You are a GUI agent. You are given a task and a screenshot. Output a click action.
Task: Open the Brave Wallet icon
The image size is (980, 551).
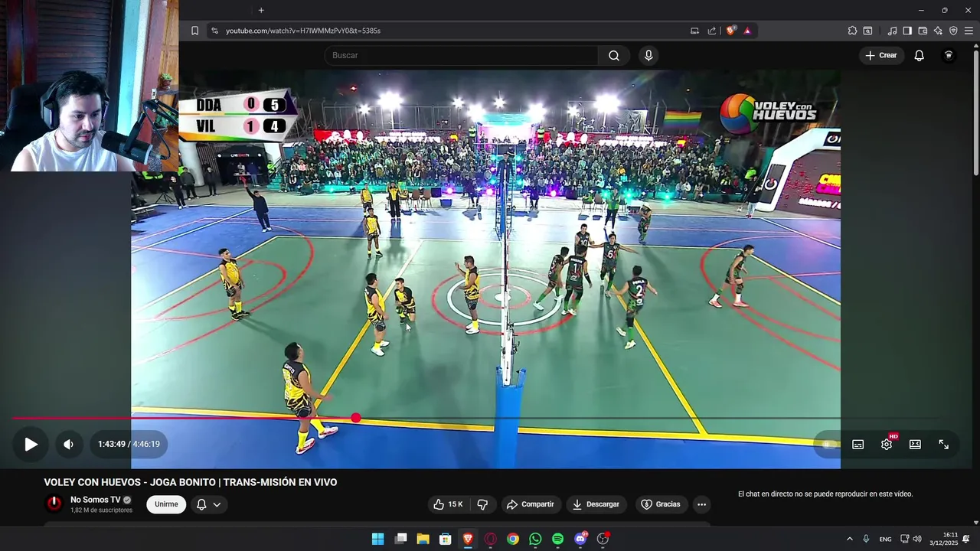[923, 31]
